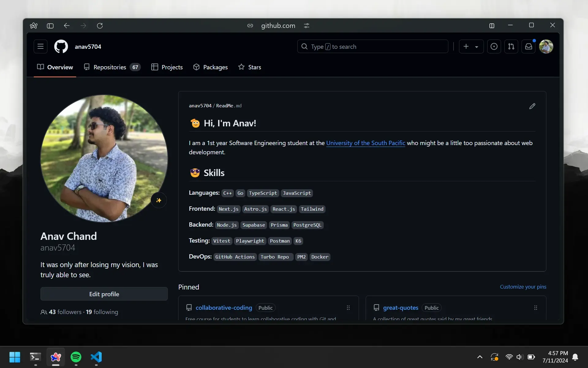Viewport: 588px width, 368px height.
Task: Click the anav5704 link in ReadMe path
Action: (200, 106)
